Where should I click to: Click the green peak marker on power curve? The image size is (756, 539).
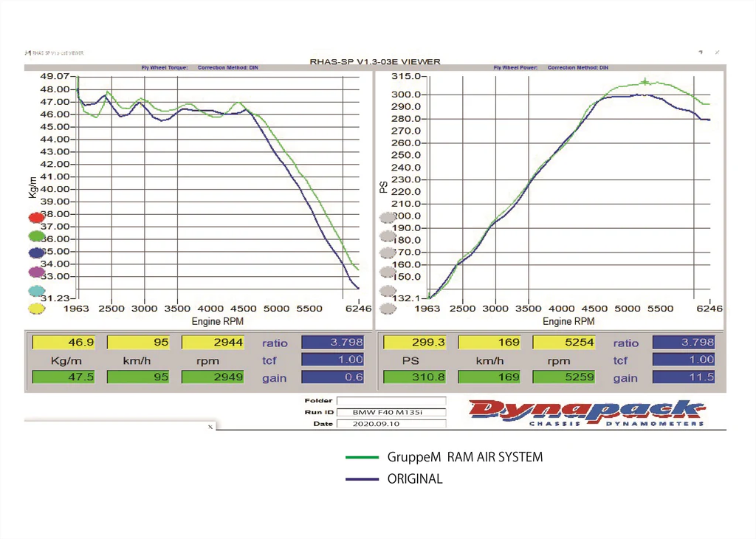point(645,82)
